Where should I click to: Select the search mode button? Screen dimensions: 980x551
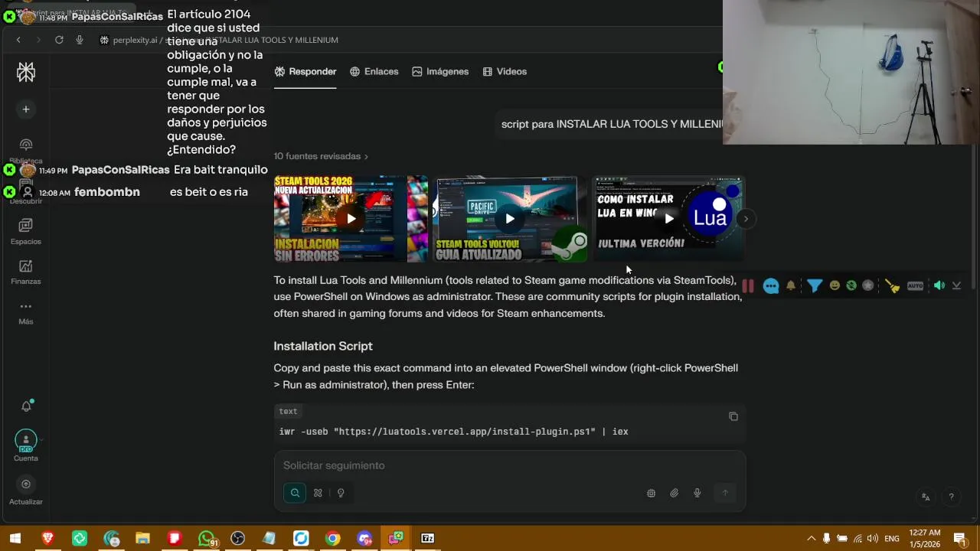tap(295, 493)
